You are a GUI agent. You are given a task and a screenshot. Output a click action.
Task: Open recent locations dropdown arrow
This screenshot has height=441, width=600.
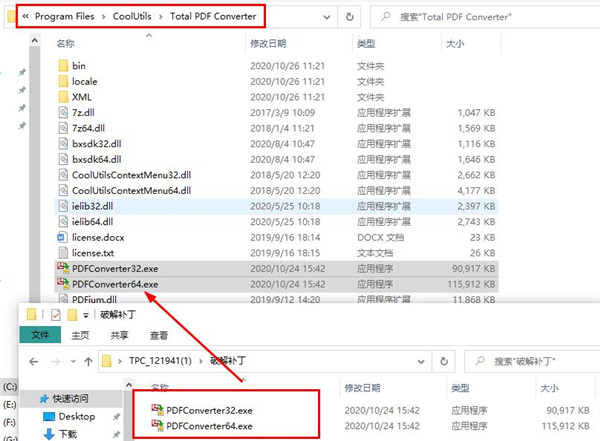[x=73, y=361]
